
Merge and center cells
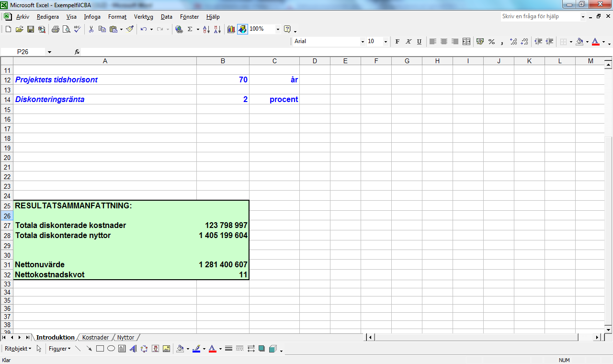click(466, 42)
